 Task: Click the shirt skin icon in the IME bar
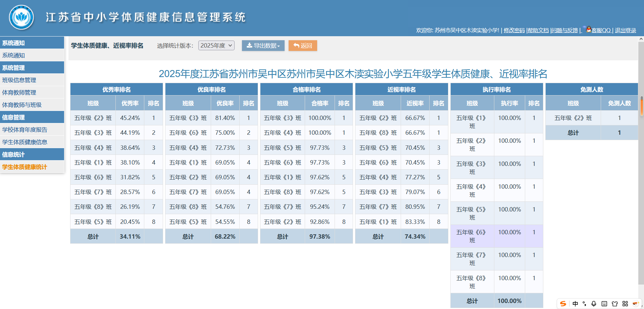[614, 304]
